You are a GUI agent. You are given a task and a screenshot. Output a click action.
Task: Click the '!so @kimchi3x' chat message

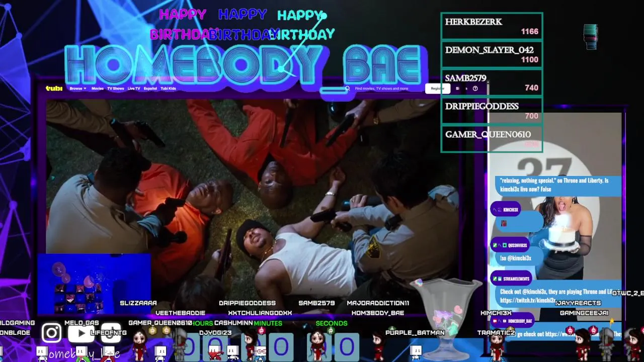click(516, 258)
